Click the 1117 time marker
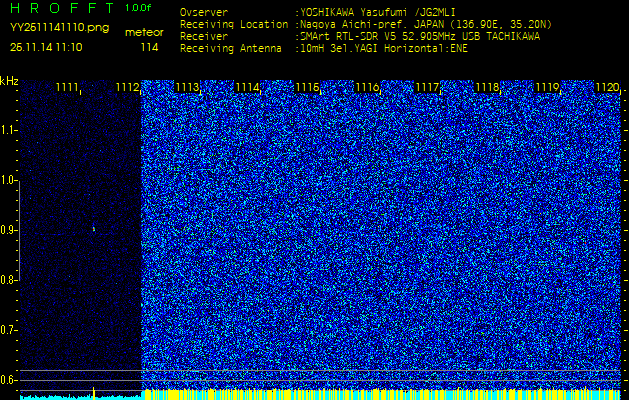The height and width of the screenshot is (400, 629). (427, 87)
